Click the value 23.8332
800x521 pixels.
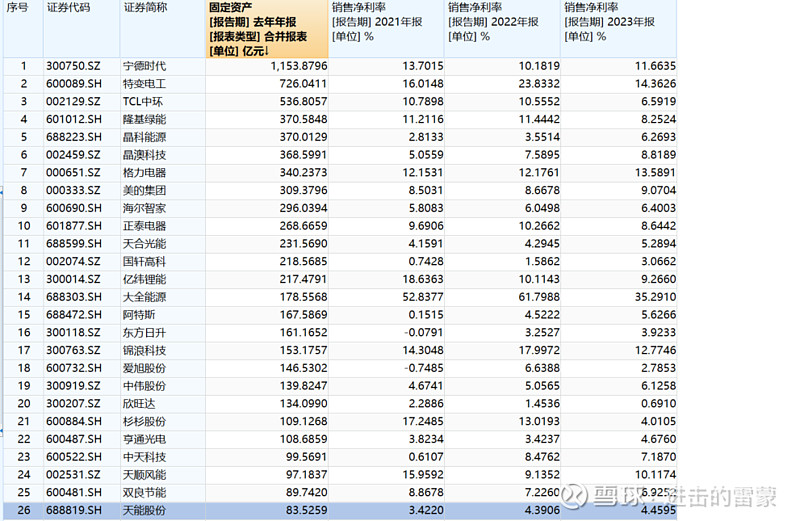coord(539,84)
